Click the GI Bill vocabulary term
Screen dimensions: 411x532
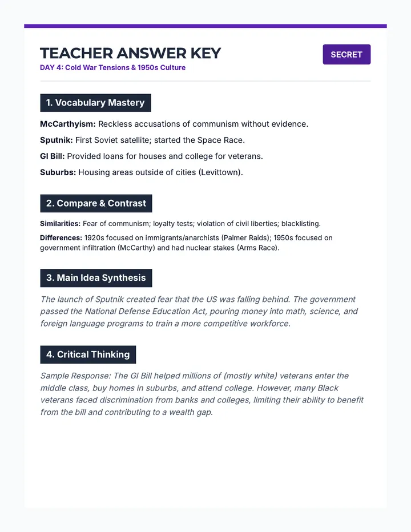[53, 156]
